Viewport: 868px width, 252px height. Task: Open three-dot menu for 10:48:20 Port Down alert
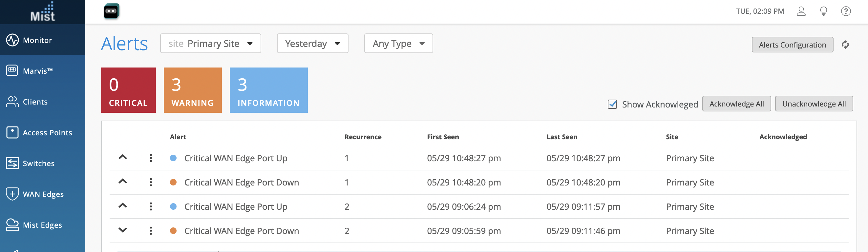(151, 182)
